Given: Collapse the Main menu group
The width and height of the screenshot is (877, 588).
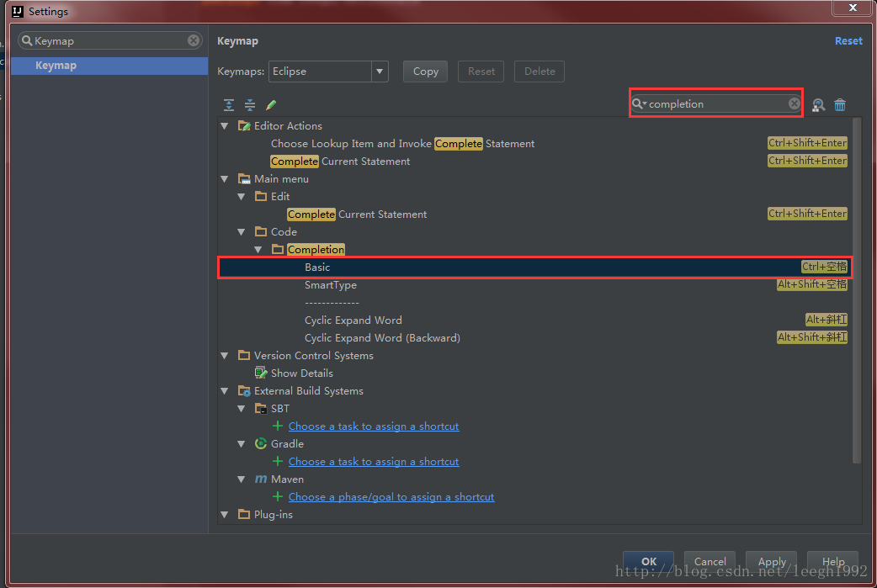Looking at the screenshot, I should 225,179.
